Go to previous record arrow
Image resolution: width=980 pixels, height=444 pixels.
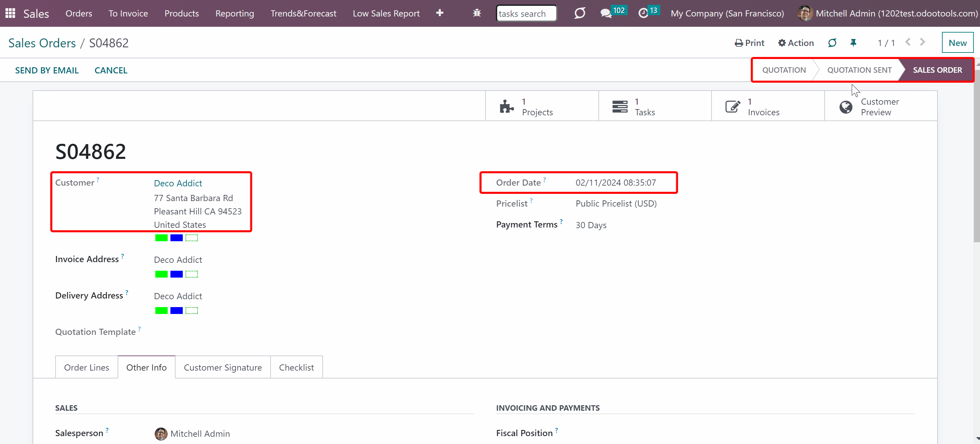point(908,42)
